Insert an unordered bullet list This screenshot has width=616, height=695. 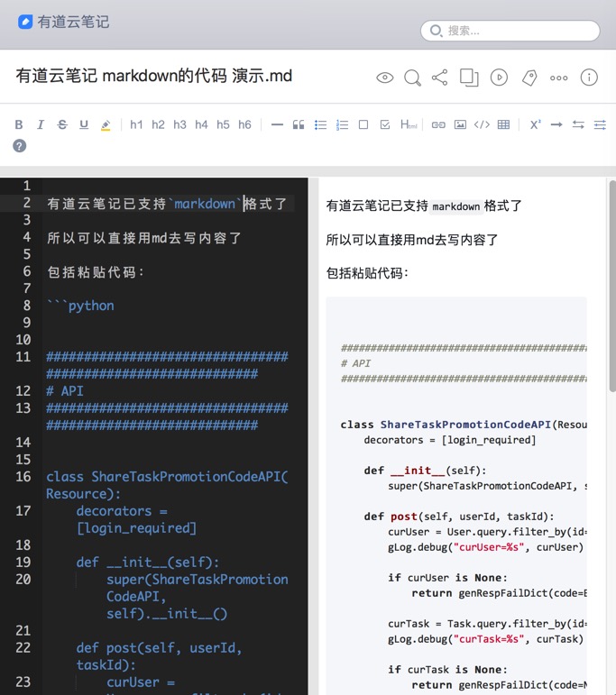320,124
